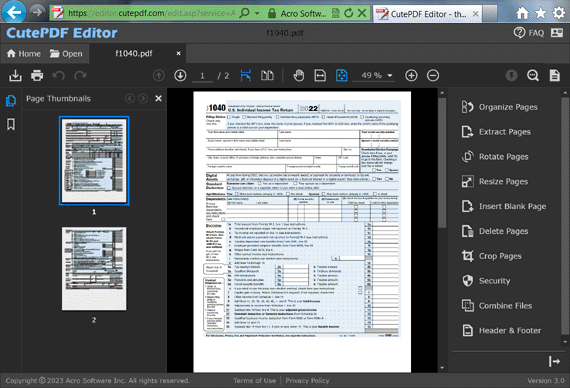570x388 pixels.
Task: Select page 2 thumbnail
Action: pos(94,269)
